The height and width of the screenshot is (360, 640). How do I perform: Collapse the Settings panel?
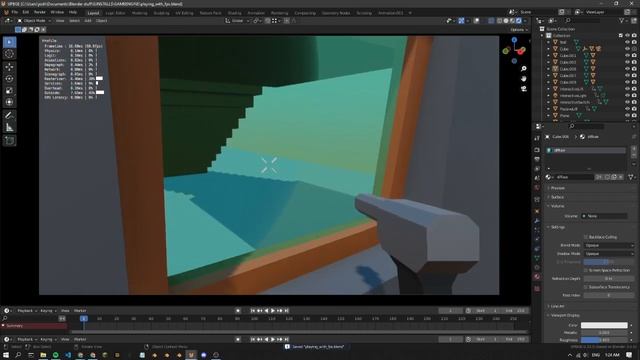558,227
